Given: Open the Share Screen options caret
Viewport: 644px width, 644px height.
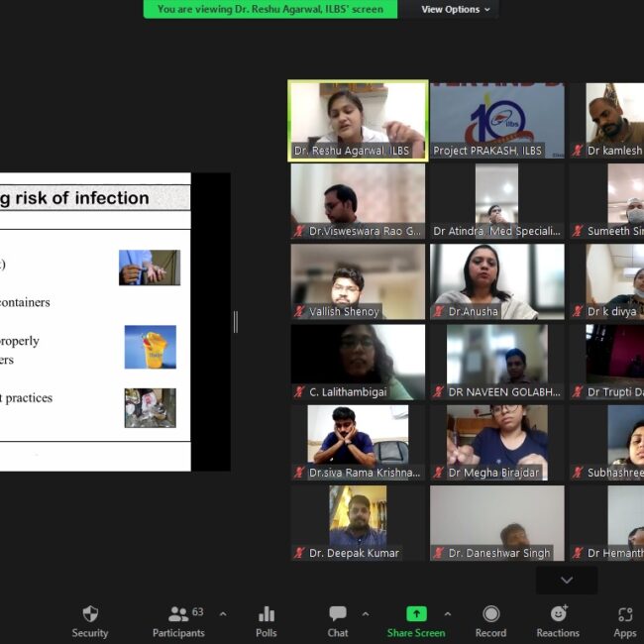Looking at the screenshot, I should point(447,613).
